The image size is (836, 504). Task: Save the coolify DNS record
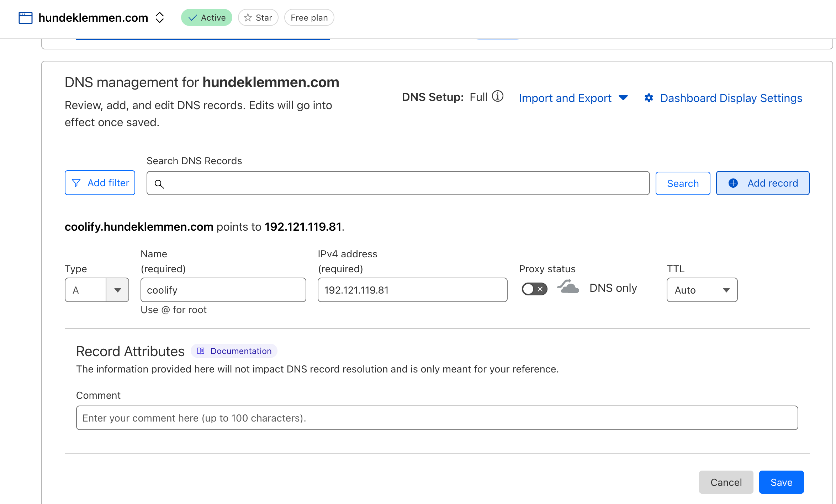781,482
